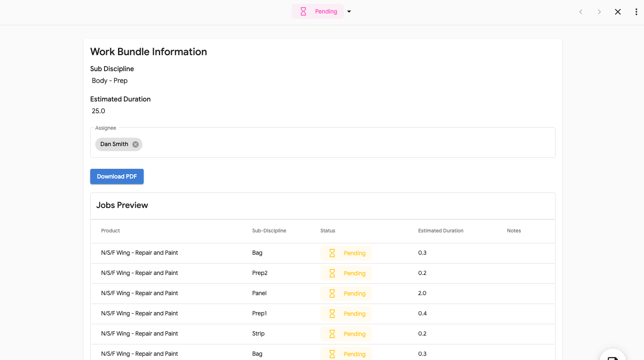
Task: Go to previous record with left chevron
Action: click(581, 12)
